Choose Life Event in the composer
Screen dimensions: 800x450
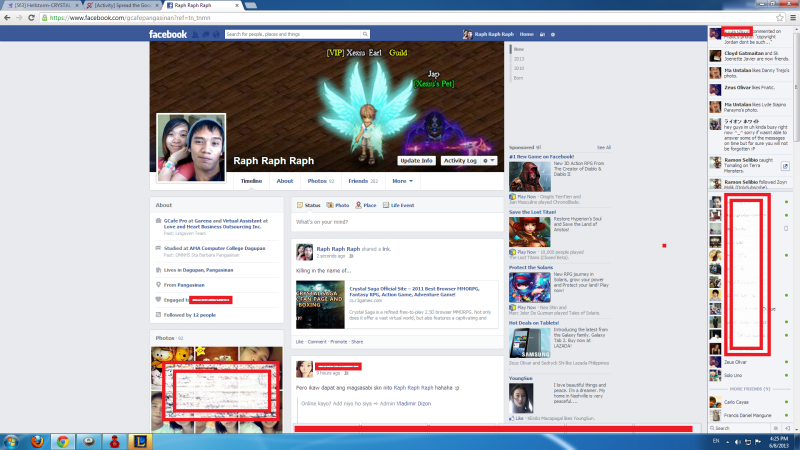tap(399, 204)
